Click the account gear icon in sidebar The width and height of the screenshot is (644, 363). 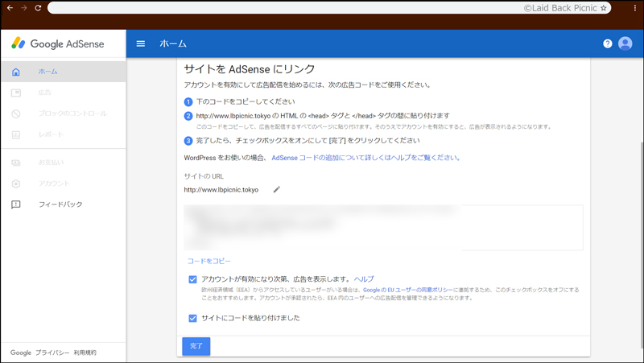pos(16,184)
